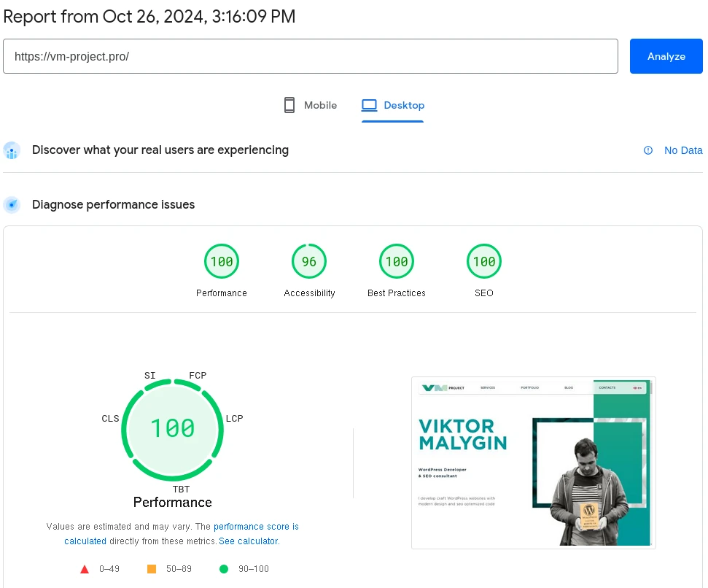Click the LCP metric label on gauge

pyautogui.click(x=234, y=419)
